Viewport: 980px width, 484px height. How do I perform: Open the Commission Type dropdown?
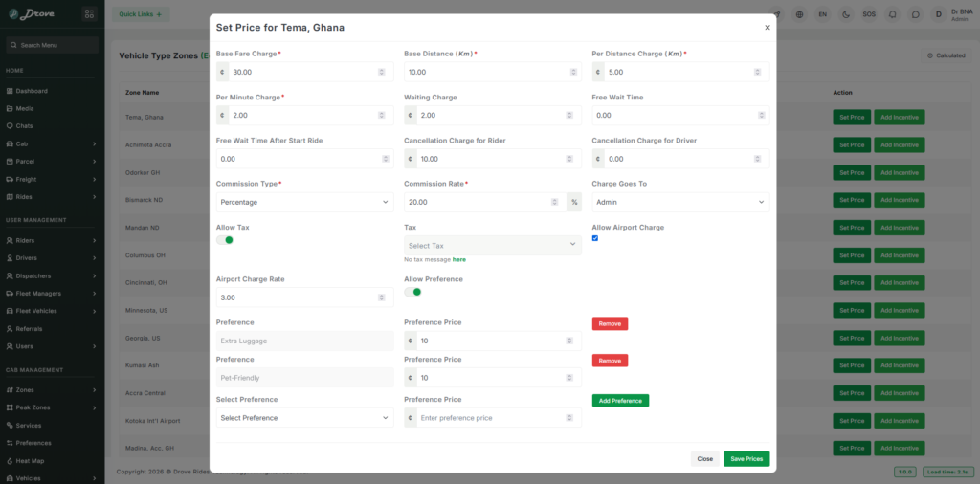pos(305,202)
